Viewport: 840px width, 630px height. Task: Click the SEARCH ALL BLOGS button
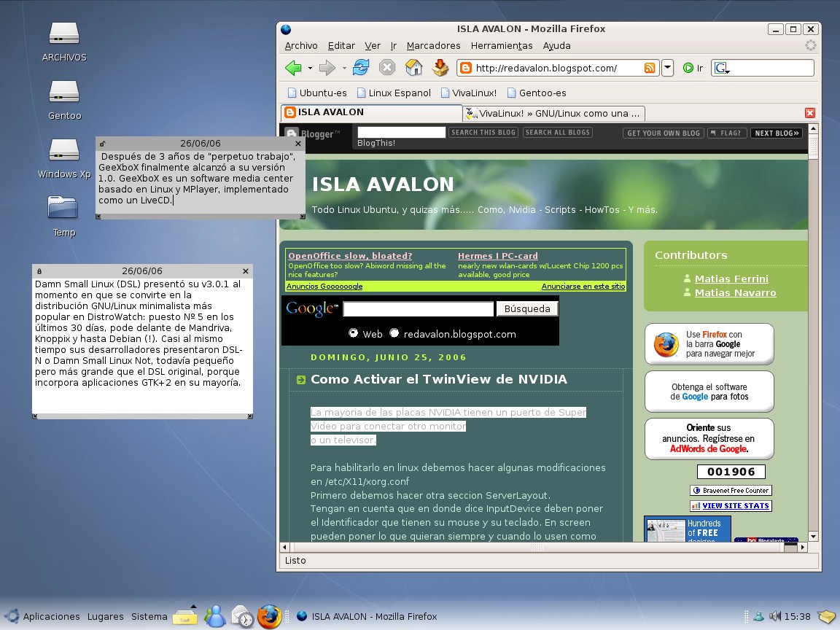tap(558, 132)
